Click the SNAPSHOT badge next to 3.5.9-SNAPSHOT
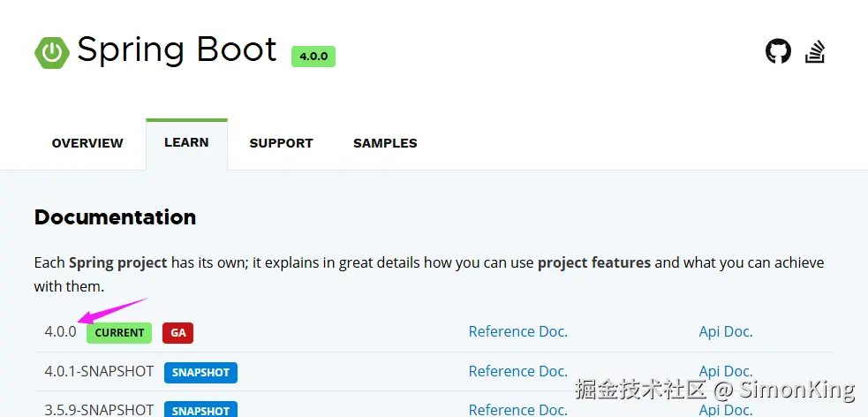 pyautogui.click(x=200, y=410)
